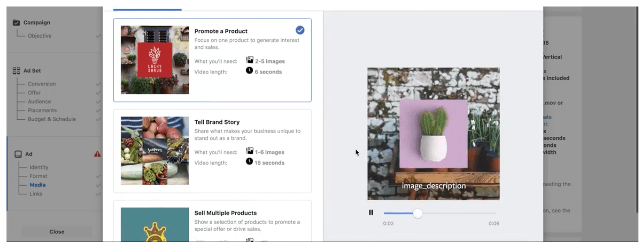Click the clock icon beside 6 seconds
The width and height of the screenshot is (644, 246).
click(x=250, y=71)
